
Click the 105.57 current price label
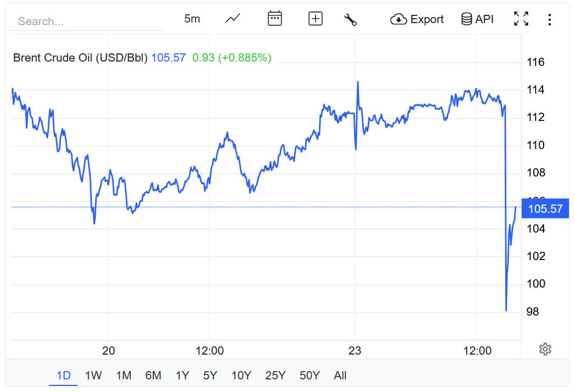click(545, 208)
